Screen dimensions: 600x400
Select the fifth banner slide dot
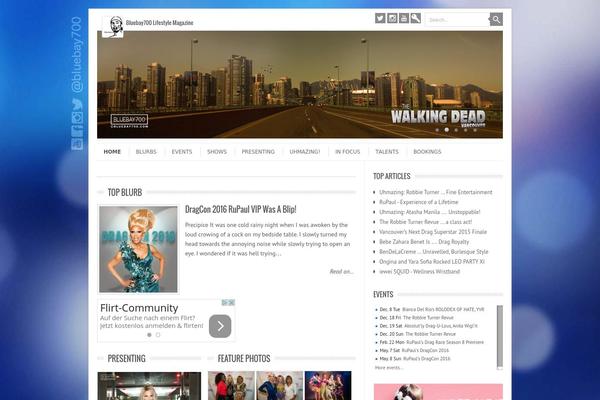(x=475, y=130)
